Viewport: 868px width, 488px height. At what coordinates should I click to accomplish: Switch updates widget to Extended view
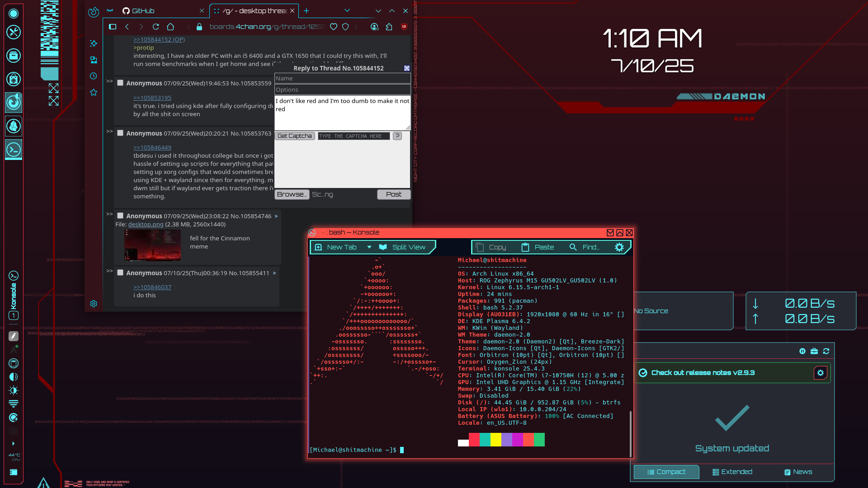tap(732, 472)
